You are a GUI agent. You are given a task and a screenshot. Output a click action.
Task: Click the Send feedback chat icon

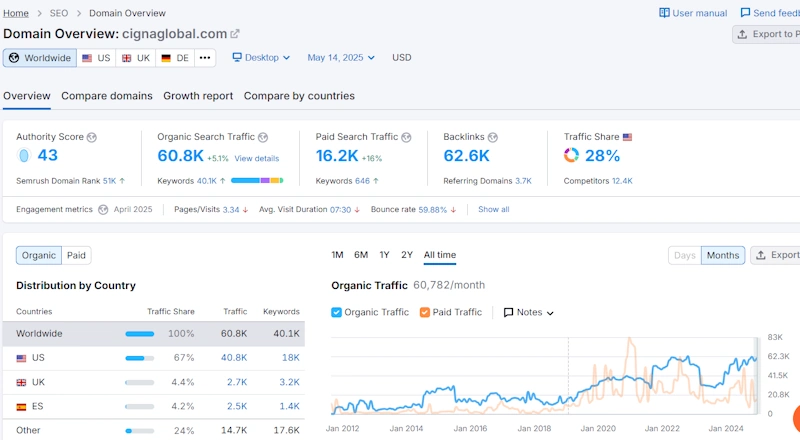click(x=745, y=13)
